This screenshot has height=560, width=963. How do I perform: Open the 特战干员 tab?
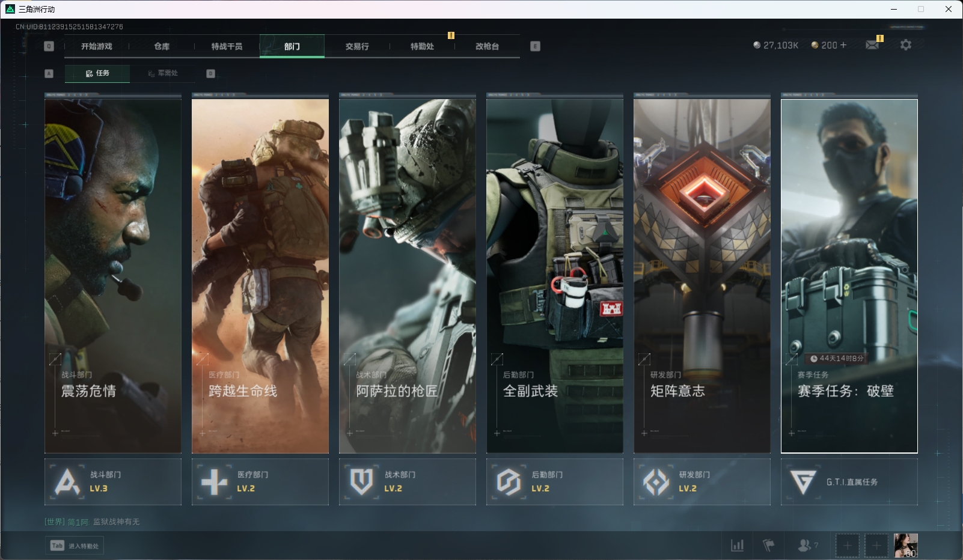pos(227,46)
